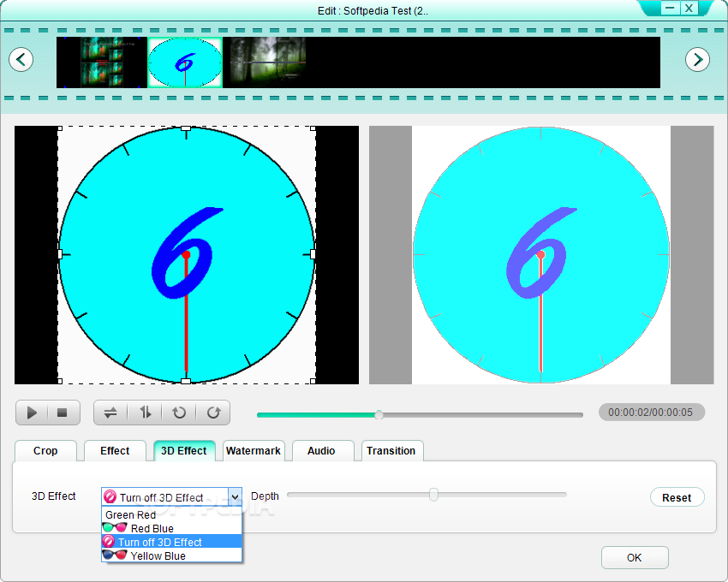Open the Watermark tab
The width and height of the screenshot is (728, 582).
[x=253, y=451]
